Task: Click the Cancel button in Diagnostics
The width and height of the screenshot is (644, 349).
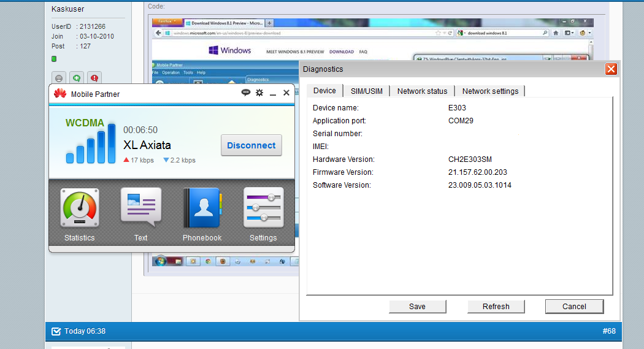Action: click(x=574, y=306)
